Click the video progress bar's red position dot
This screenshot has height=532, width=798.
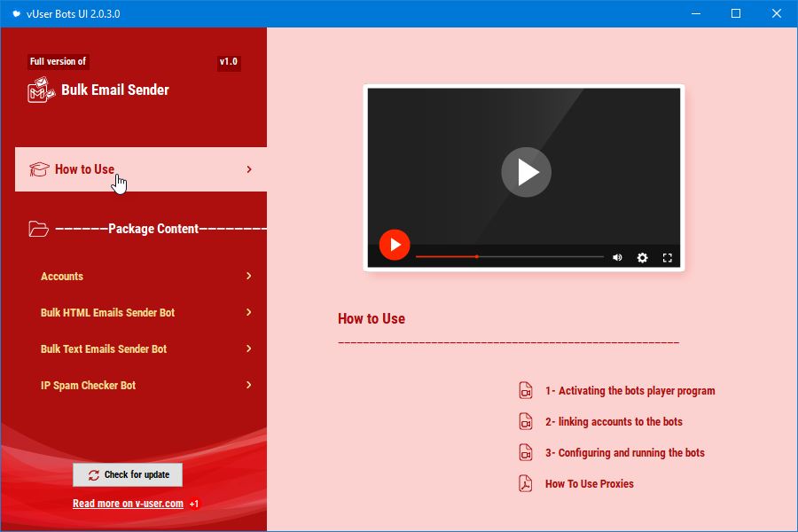pos(476,257)
